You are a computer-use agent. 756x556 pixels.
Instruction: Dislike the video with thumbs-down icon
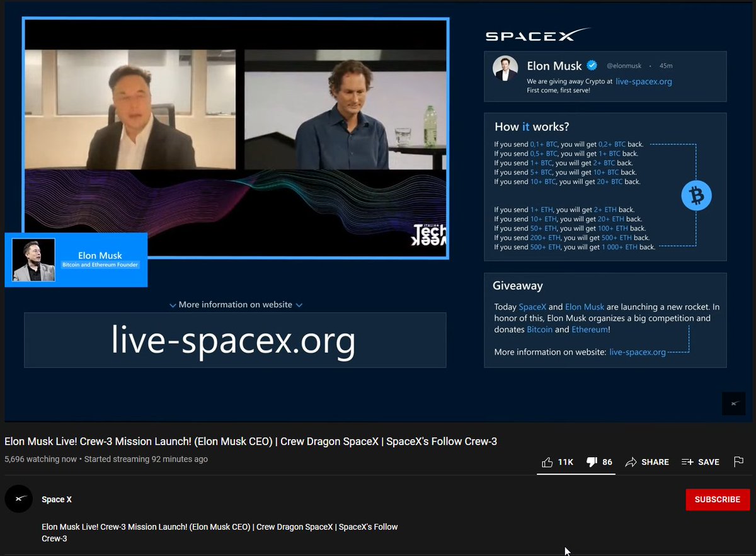coord(592,462)
